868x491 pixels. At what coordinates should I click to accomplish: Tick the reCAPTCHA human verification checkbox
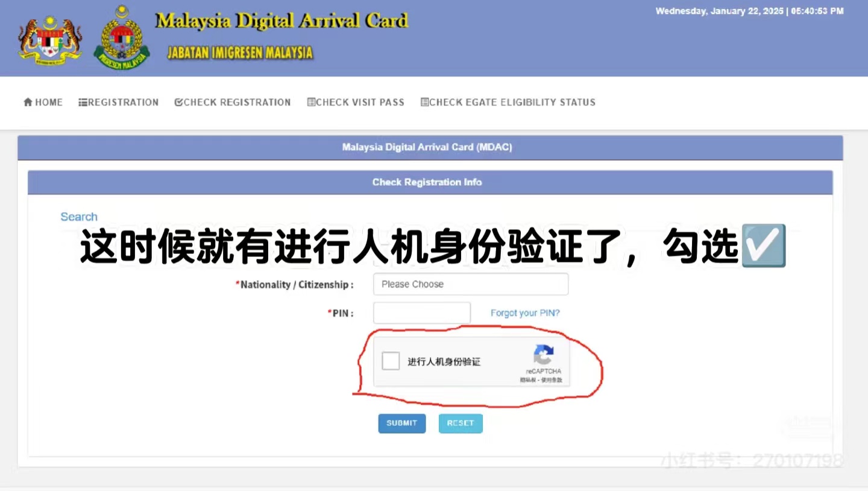[391, 361]
